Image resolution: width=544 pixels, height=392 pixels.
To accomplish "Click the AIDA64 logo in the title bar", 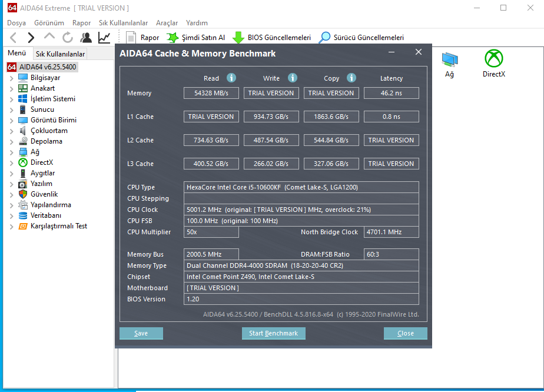I will click(x=12, y=8).
